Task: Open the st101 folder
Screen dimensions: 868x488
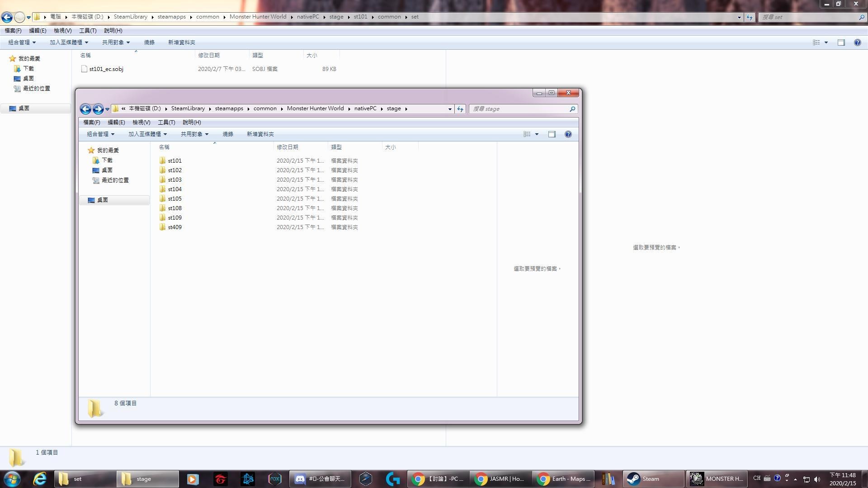Action: [x=175, y=161]
